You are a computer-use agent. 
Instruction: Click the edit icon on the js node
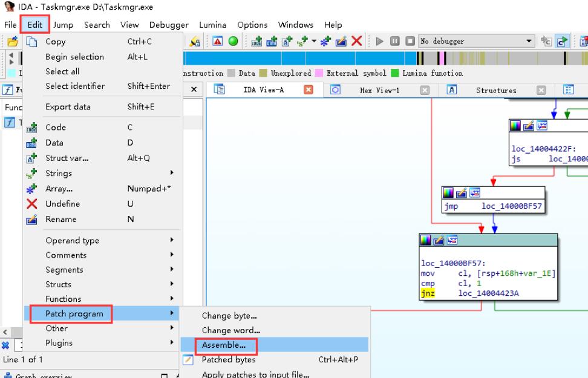point(528,126)
